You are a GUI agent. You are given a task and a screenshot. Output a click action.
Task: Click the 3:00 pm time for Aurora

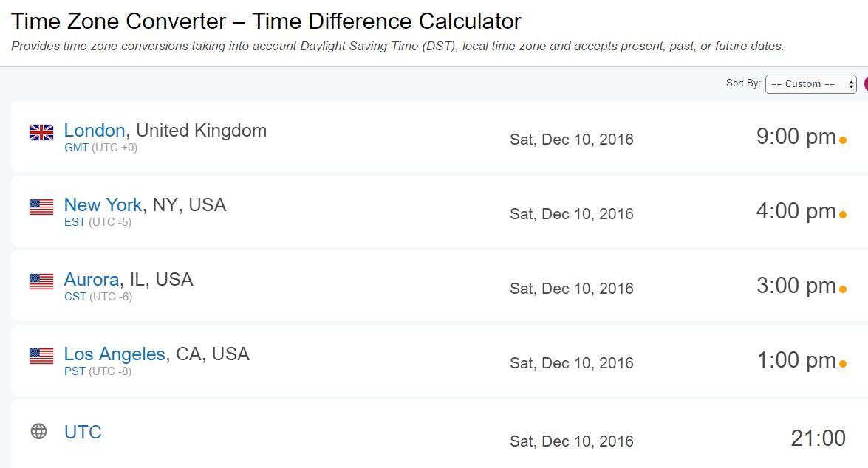(796, 286)
